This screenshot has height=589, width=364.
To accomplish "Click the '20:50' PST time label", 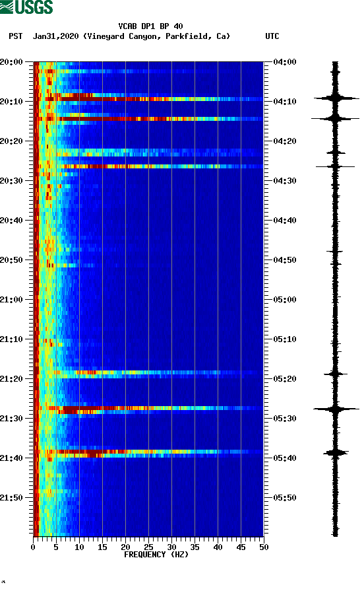I will click(11, 260).
